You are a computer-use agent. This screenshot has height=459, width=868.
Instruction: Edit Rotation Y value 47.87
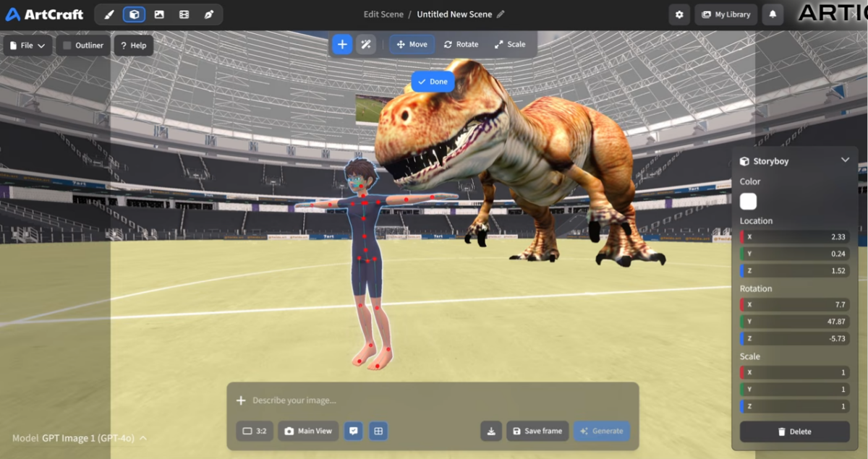(794, 322)
